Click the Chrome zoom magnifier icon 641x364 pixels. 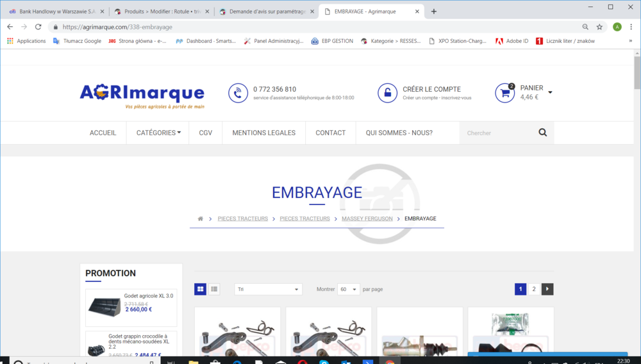pos(585,27)
